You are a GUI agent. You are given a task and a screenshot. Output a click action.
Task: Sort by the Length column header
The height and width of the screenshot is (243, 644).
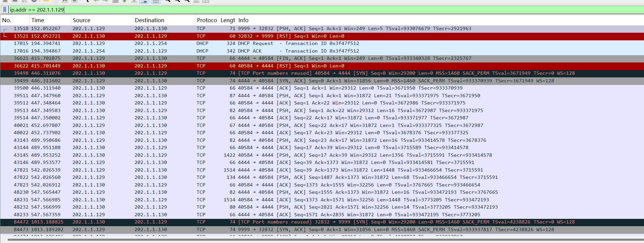click(228, 20)
